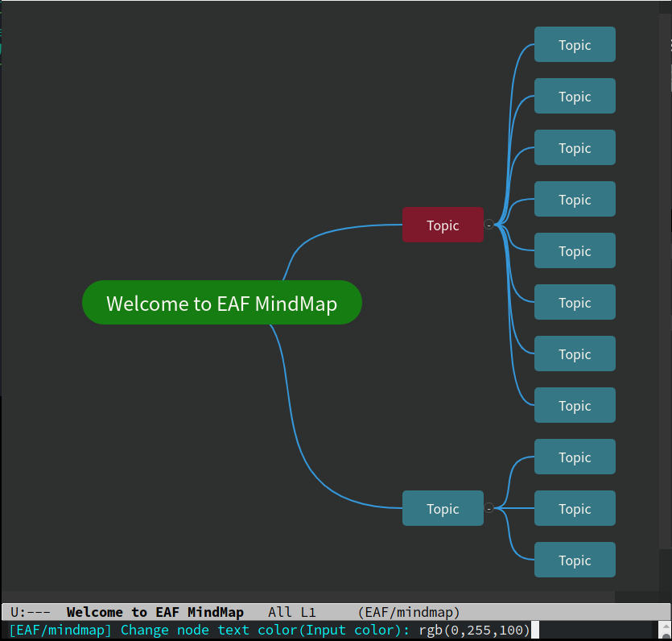This screenshot has width=672, height=641.
Task: Click the All position indicator in the mode line
Action: pyautogui.click(x=280, y=612)
